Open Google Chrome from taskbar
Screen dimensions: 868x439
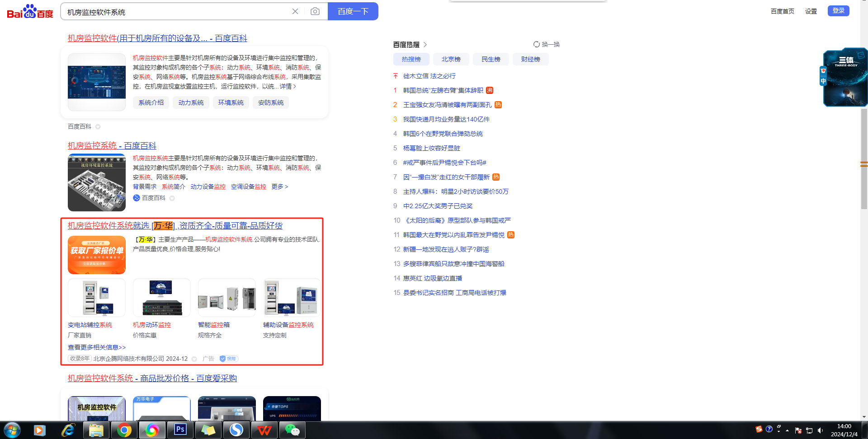(124, 430)
